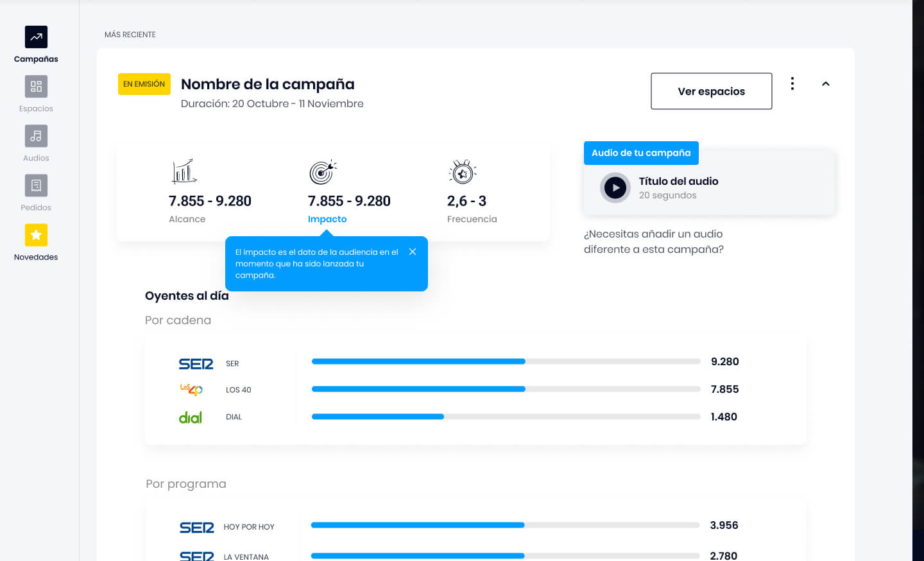
Task: Click the HOY POR HOY program bar
Action: pos(505,525)
